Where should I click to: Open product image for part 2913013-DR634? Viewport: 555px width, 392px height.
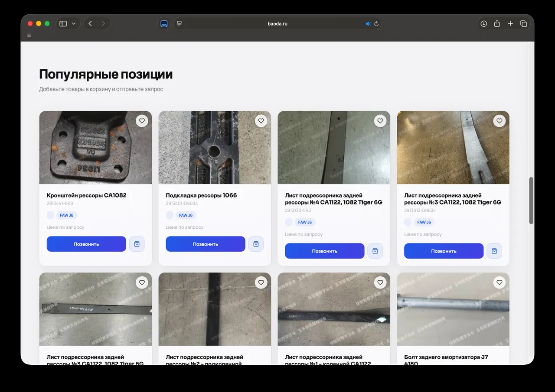pyautogui.click(x=453, y=148)
